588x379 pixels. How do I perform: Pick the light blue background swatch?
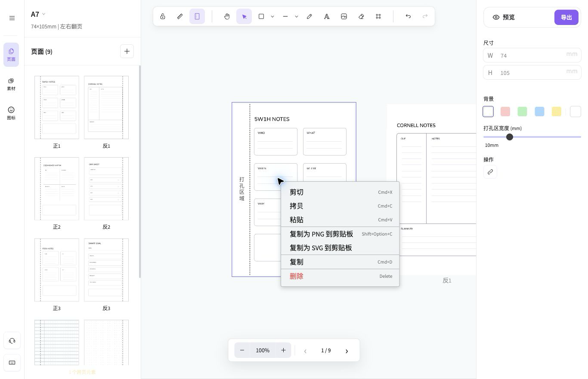click(539, 112)
